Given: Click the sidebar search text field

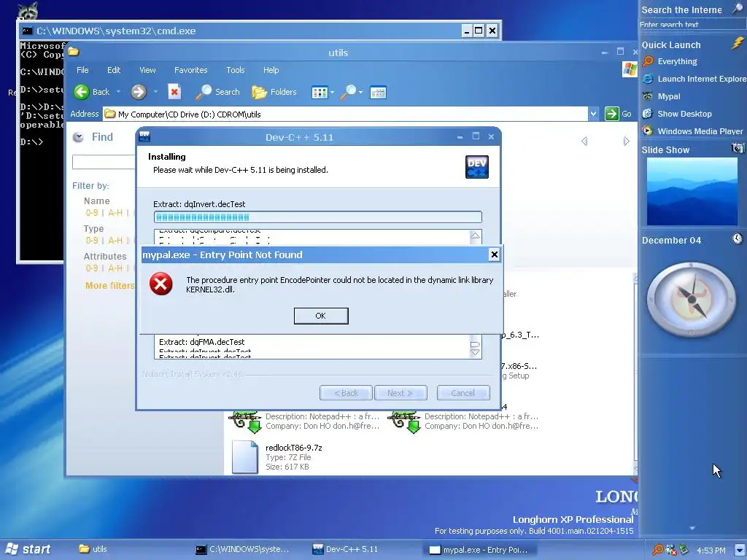Looking at the screenshot, I should pyautogui.click(x=691, y=24).
